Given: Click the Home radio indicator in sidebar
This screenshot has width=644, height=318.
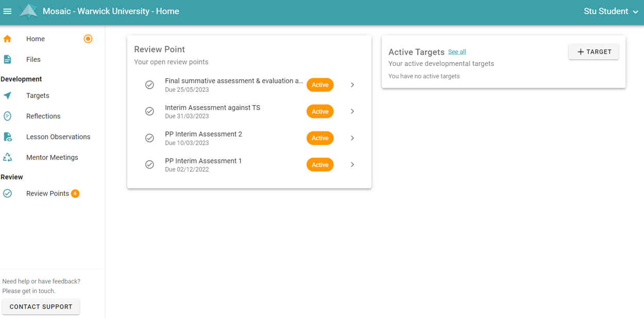Looking at the screenshot, I should pos(88,39).
